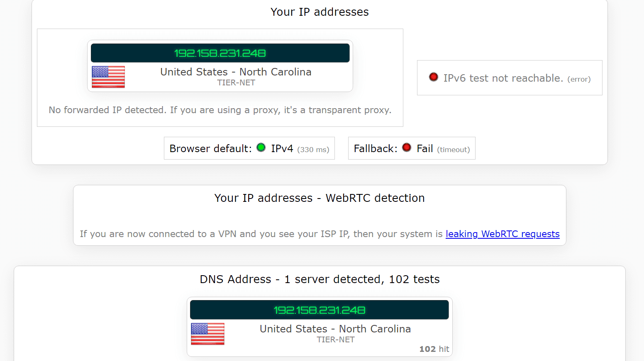Click the US flag in the IP address card
The height and width of the screenshot is (361, 644).
(x=108, y=77)
